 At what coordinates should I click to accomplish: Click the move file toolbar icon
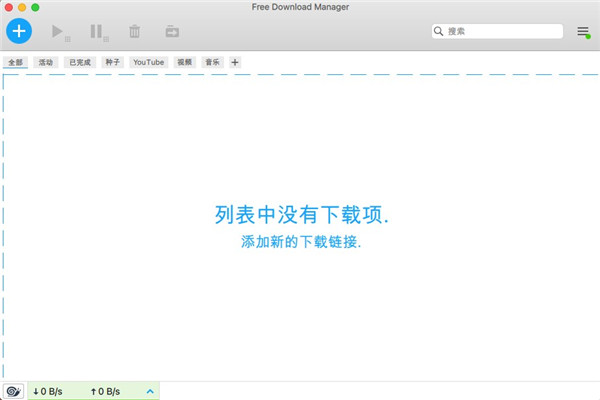pyautogui.click(x=172, y=32)
